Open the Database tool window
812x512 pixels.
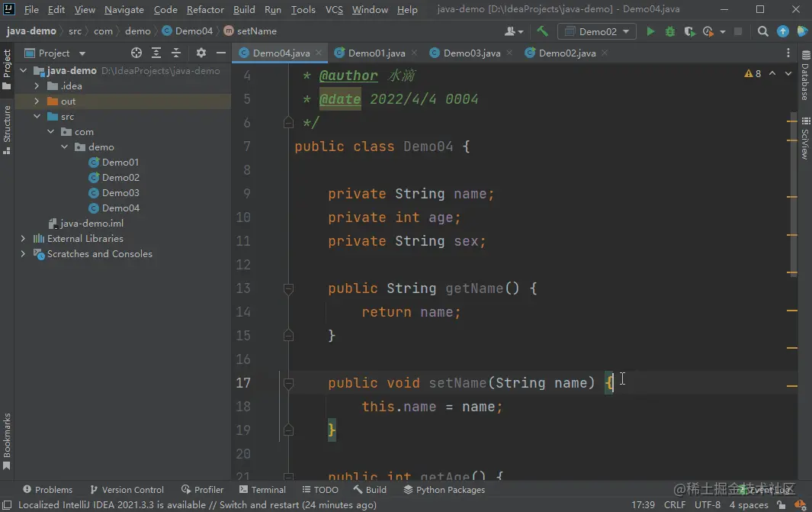805,76
